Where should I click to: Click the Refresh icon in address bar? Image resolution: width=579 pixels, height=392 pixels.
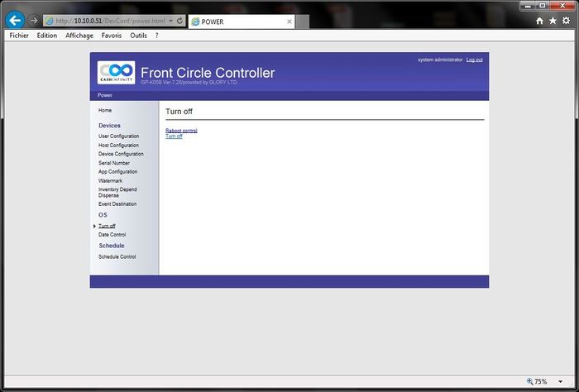179,21
